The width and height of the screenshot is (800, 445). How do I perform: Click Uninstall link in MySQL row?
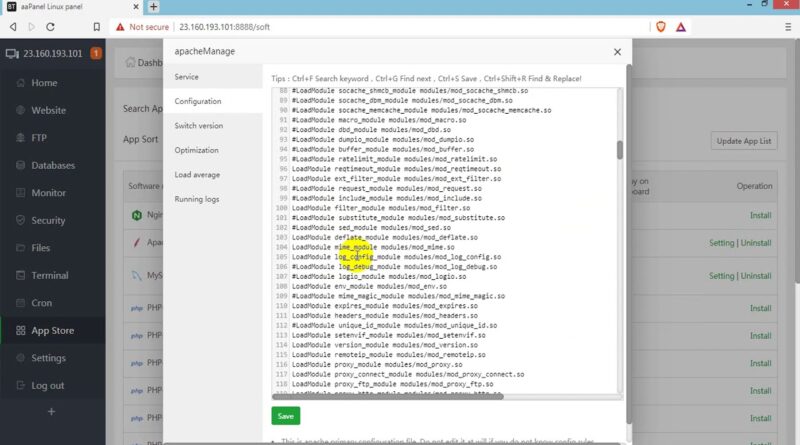coord(756,276)
